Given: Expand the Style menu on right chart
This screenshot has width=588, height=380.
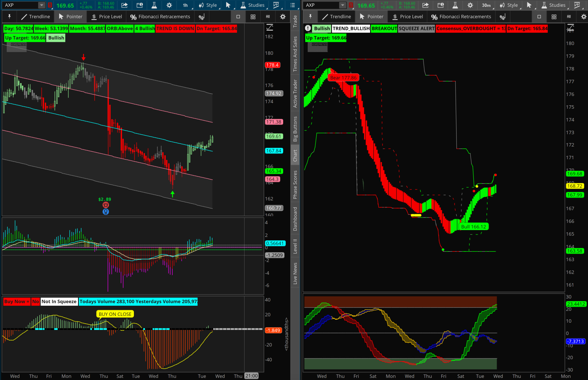Looking at the screenshot, I should coord(509,5).
